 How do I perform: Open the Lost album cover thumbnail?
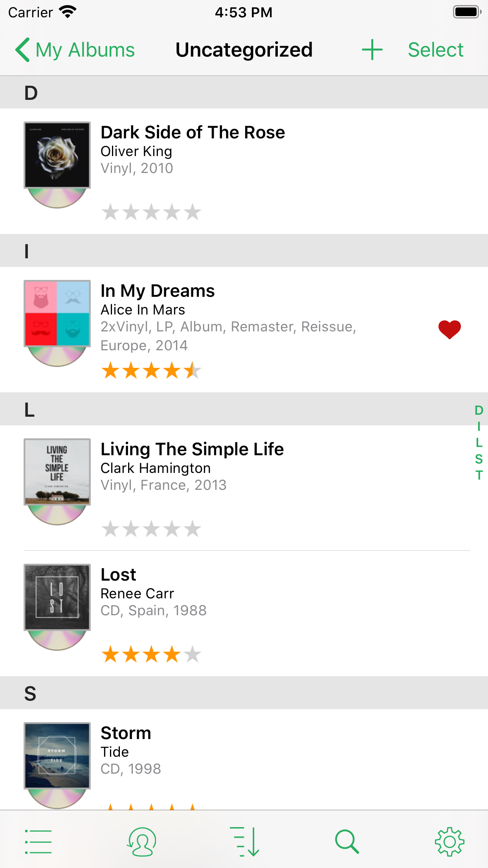click(57, 597)
